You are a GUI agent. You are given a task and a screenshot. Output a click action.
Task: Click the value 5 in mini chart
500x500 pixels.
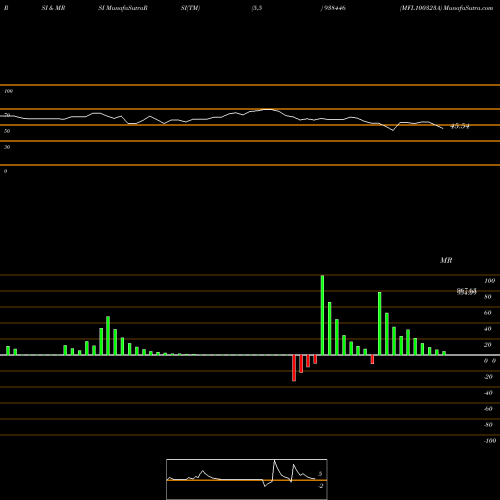[x=320, y=474]
